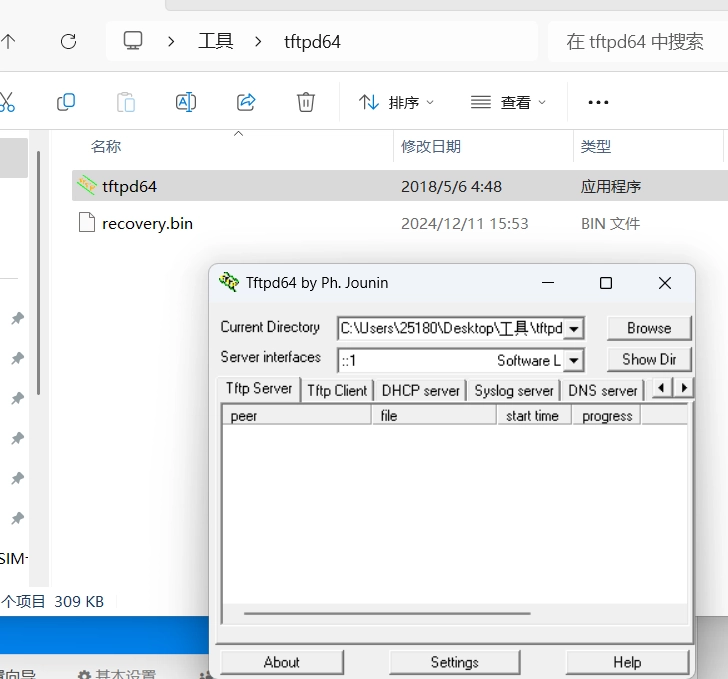Click the horizontal scrollbar in the transfer list
This screenshot has width=728, height=679.
(387, 614)
